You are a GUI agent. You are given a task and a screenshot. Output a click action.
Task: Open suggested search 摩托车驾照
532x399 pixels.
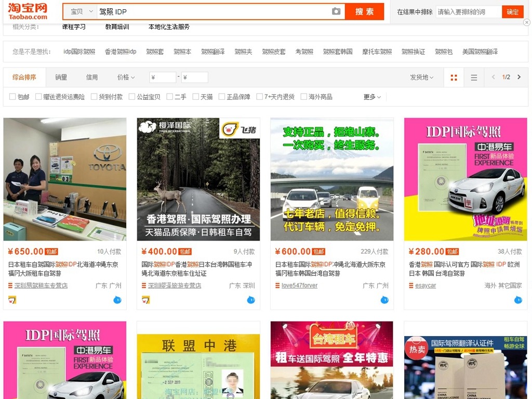pos(377,51)
